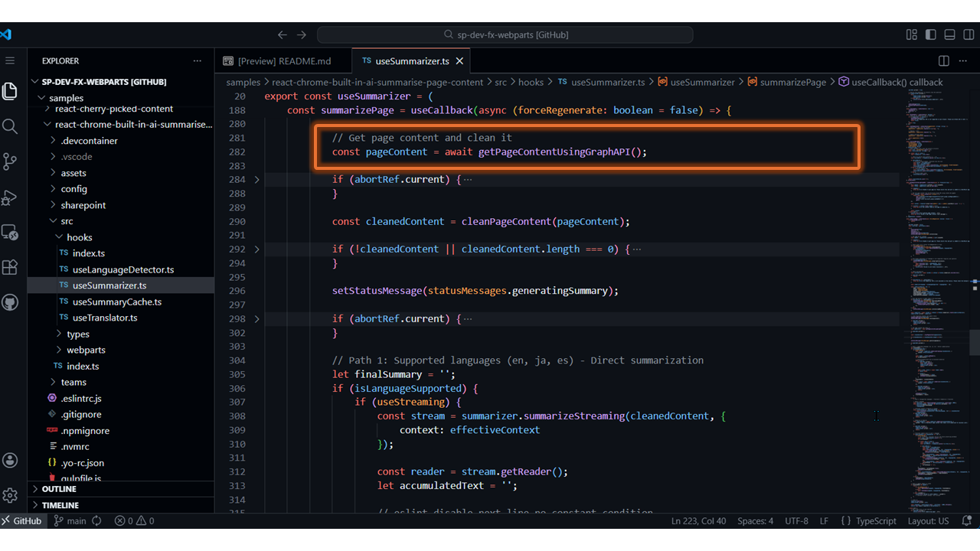
Task: Expand the OUTLINE section
Action: (59, 489)
